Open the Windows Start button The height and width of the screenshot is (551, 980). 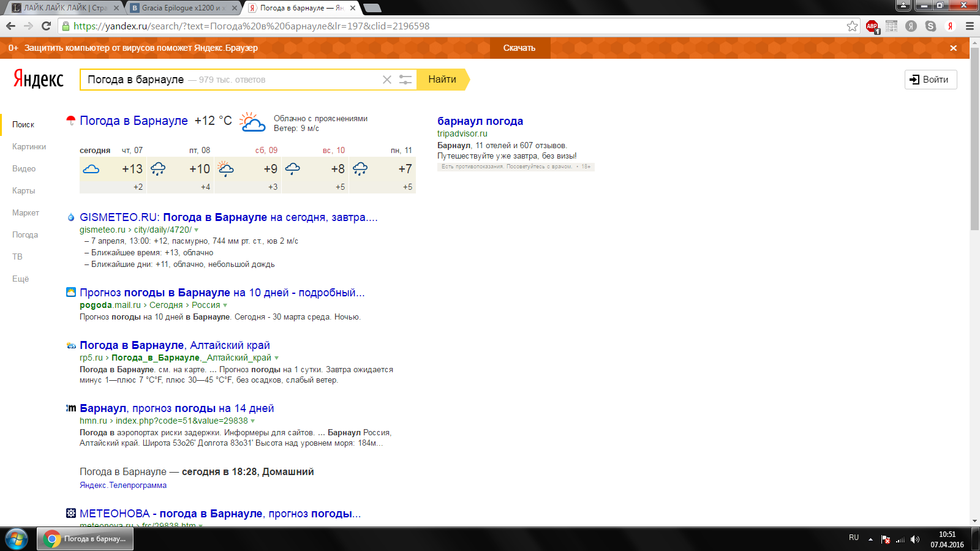(x=16, y=539)
